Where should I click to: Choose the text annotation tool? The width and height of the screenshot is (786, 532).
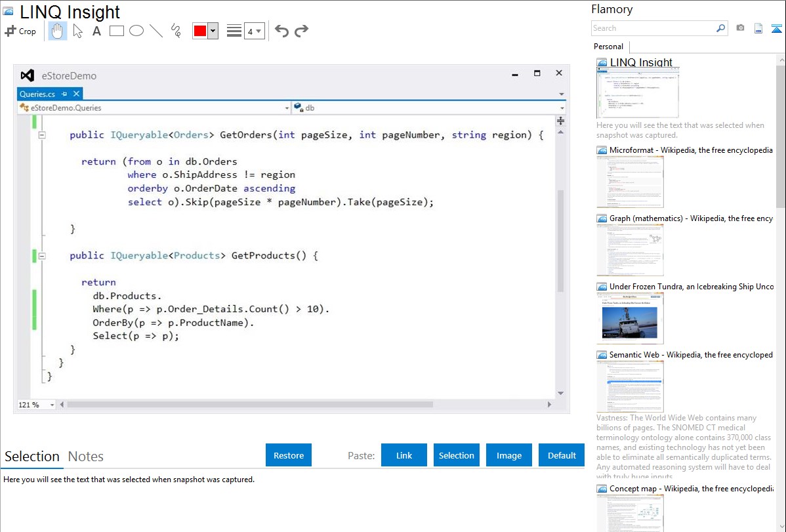[96, 31]
